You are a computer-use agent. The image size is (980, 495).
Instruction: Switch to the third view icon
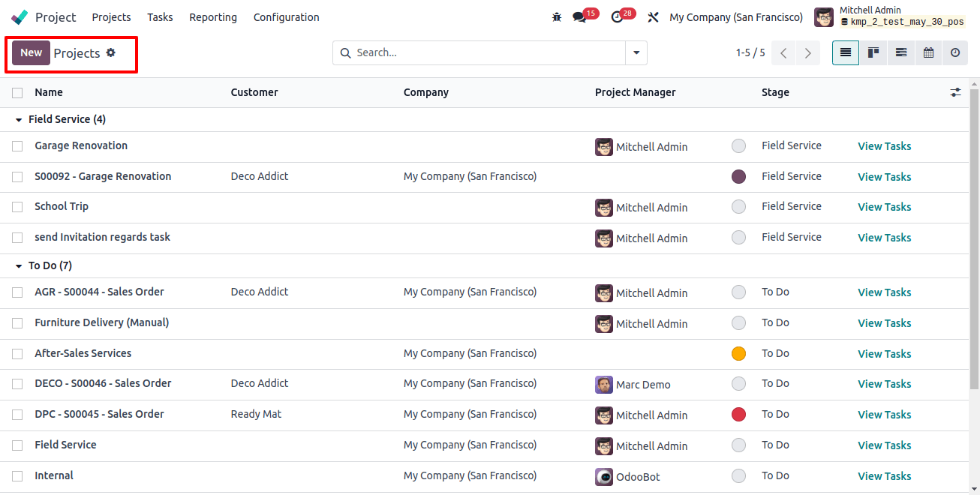[901, 52]
